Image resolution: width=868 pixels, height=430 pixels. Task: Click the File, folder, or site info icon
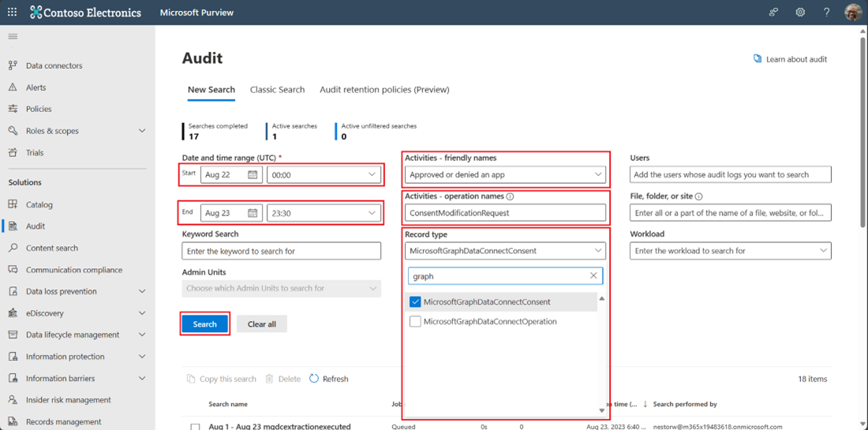699,196
